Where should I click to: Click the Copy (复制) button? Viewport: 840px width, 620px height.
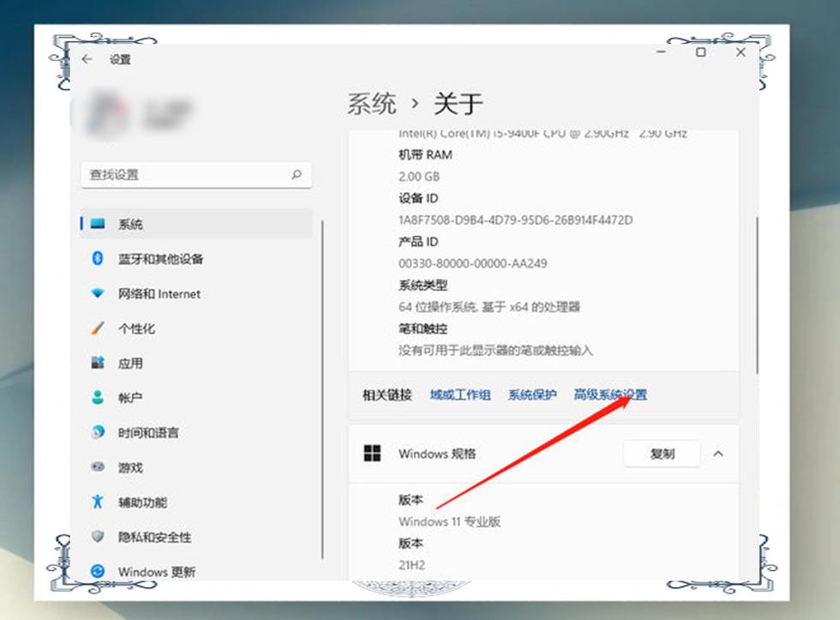pyautogui.click(x=662, y=454)
